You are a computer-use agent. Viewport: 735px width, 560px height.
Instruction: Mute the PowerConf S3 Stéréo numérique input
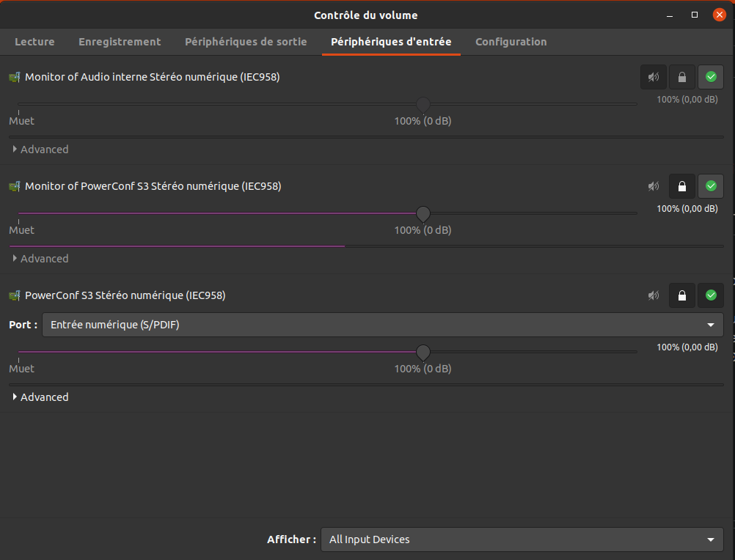[653, 295]
